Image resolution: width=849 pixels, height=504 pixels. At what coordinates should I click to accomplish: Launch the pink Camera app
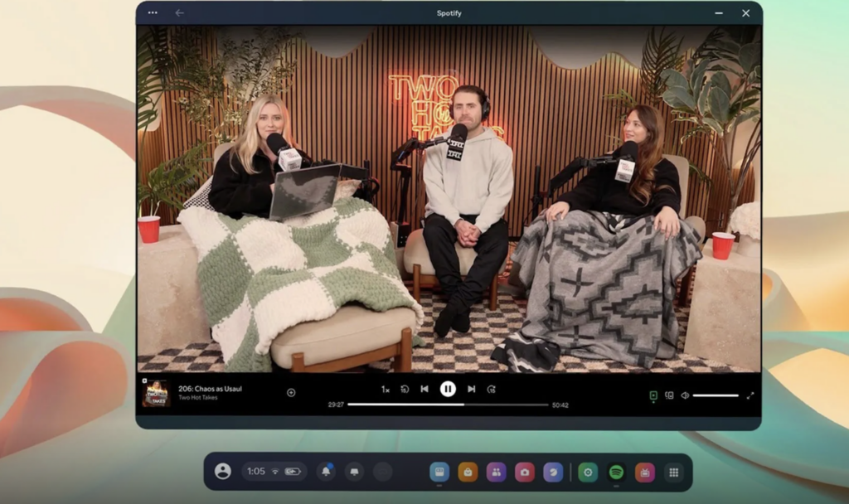pos(524,472)
